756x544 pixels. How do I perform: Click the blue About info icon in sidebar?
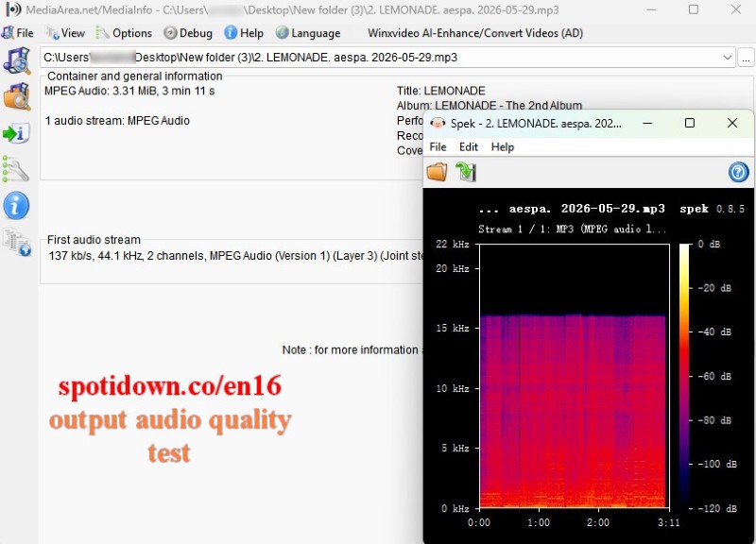(x=16, y=206)
